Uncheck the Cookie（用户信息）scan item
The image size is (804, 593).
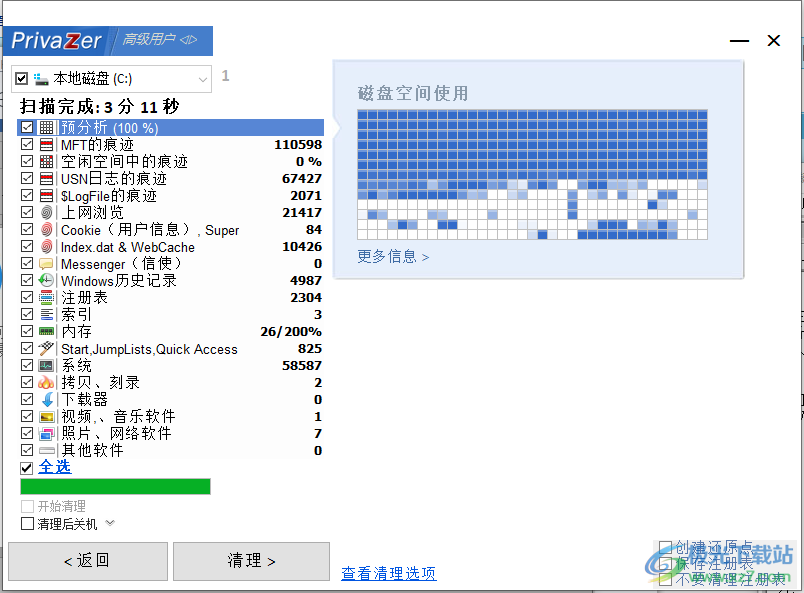coord(27,230)
